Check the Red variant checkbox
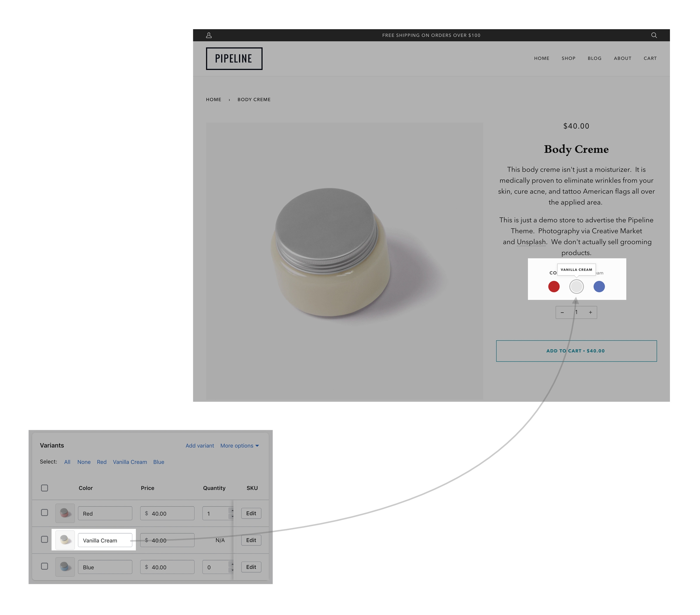The width and height of the screenshot is (700, 615). click(45, 513)
